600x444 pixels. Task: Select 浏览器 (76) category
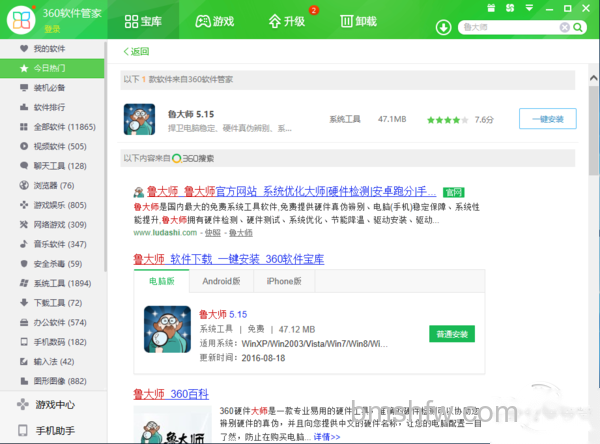(x=52, y=185)
